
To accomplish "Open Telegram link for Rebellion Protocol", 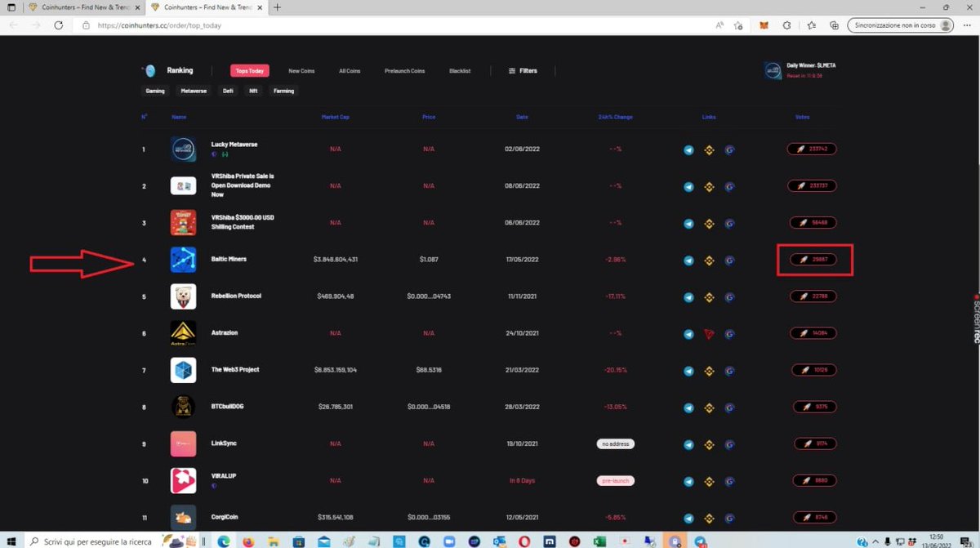I will click(688, 297).
